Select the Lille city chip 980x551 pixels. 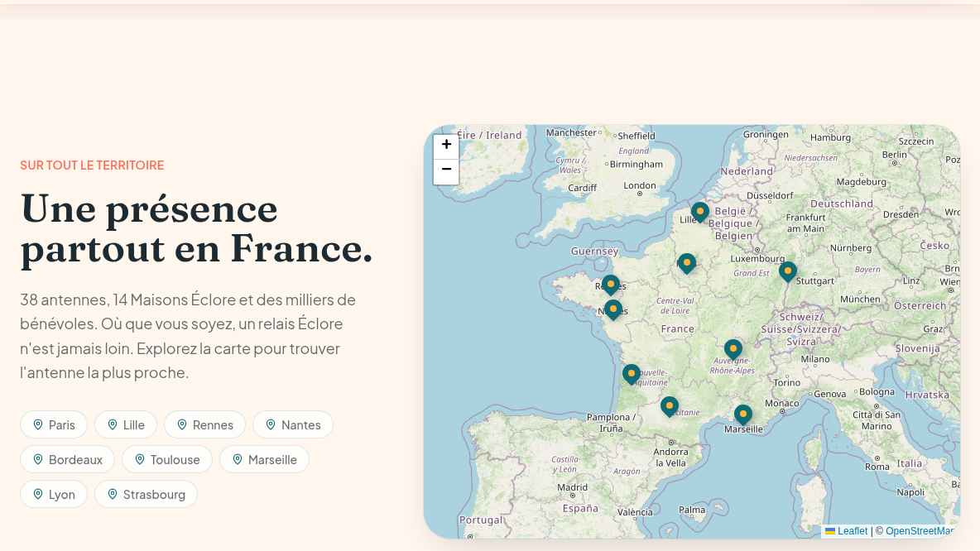coord(126,424)
